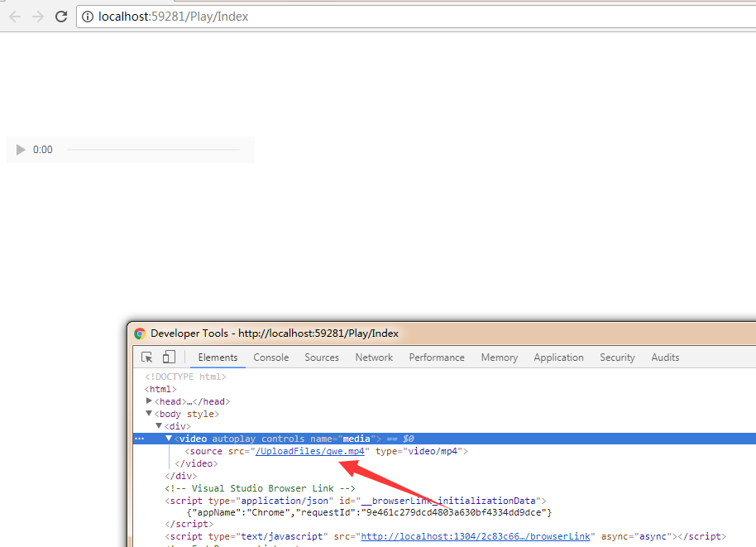Screen dimensions: 756x547
Task: Activate the inspect element picker icon
Action: [147, 357]
